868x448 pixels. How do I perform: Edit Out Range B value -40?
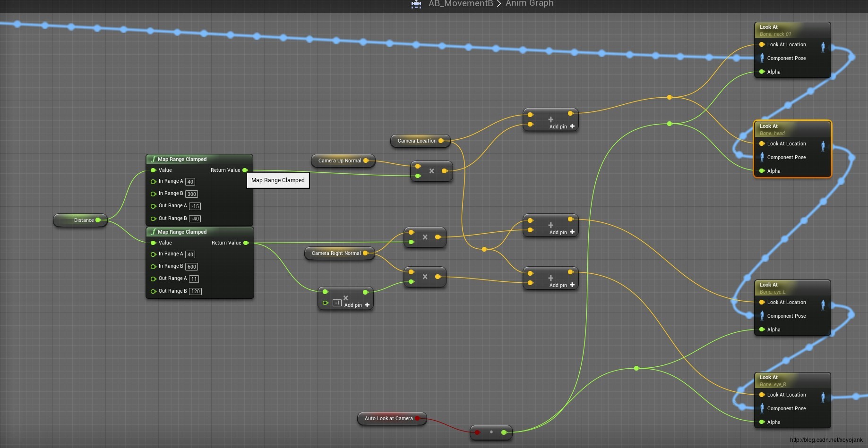pyautogui.click(x=195, y=219)
